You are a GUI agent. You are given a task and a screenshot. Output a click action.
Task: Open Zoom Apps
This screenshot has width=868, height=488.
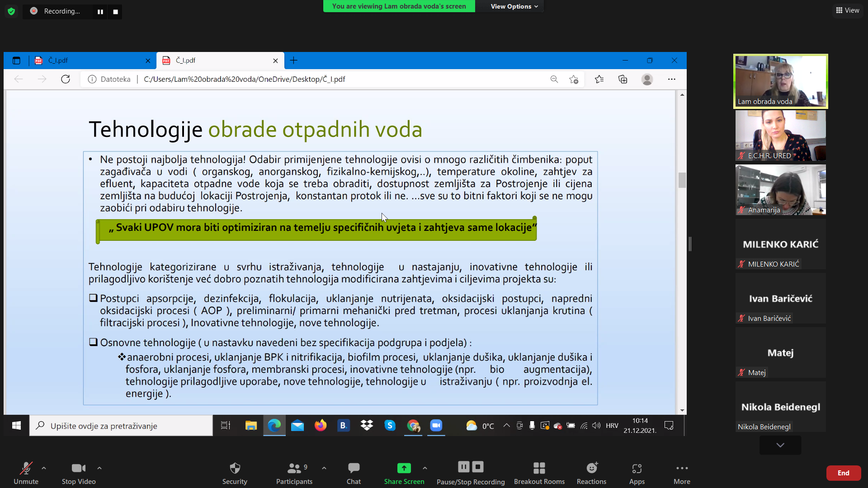(637, 469)
